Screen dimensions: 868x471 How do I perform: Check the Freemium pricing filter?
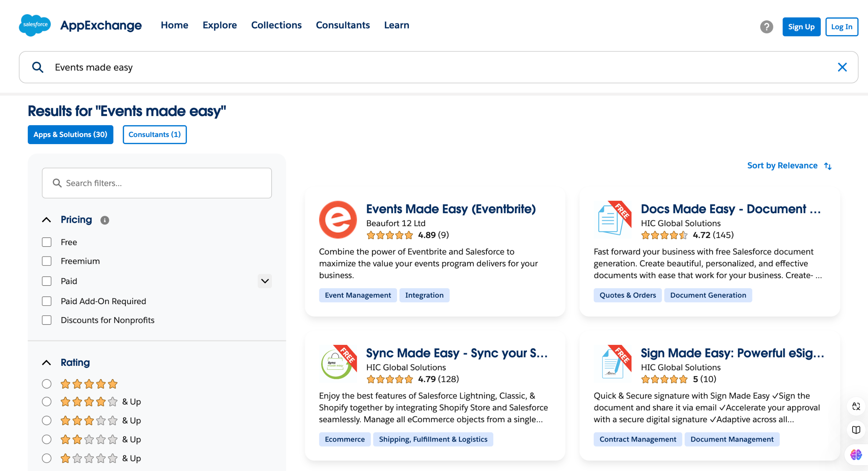click(47, 261)
